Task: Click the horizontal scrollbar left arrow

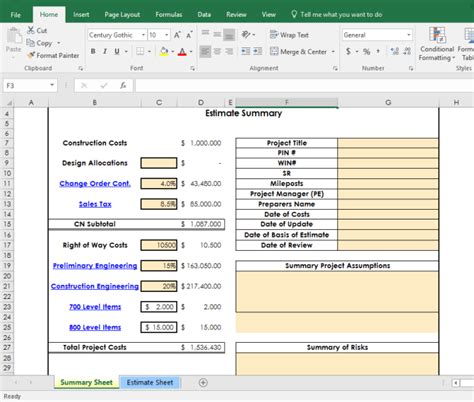Action: click(455, 383)
